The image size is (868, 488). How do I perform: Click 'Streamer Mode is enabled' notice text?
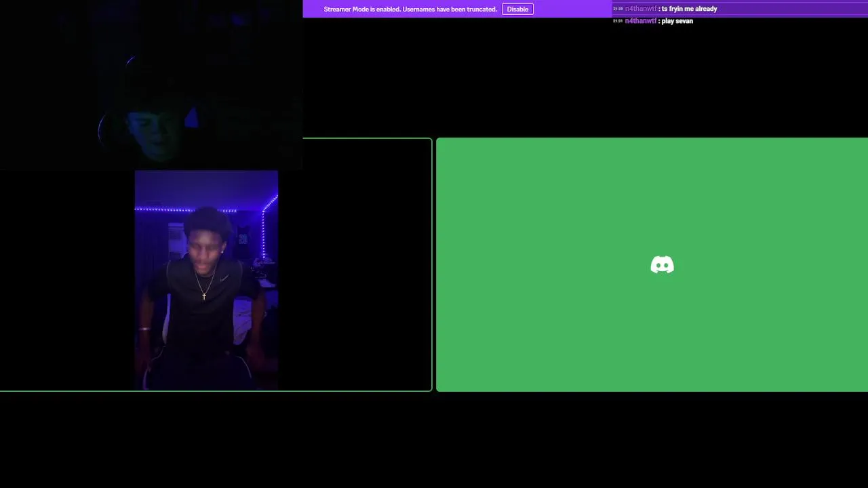[410, 9]
